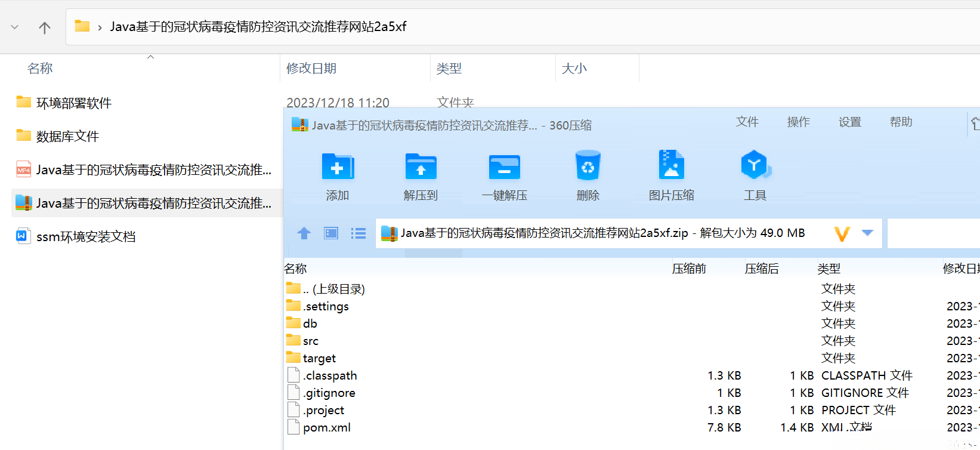Click 'CLASSPATH 文件' type cell
Screen dimensions: 980x450
pyautogui.click(x=867, y=375)
